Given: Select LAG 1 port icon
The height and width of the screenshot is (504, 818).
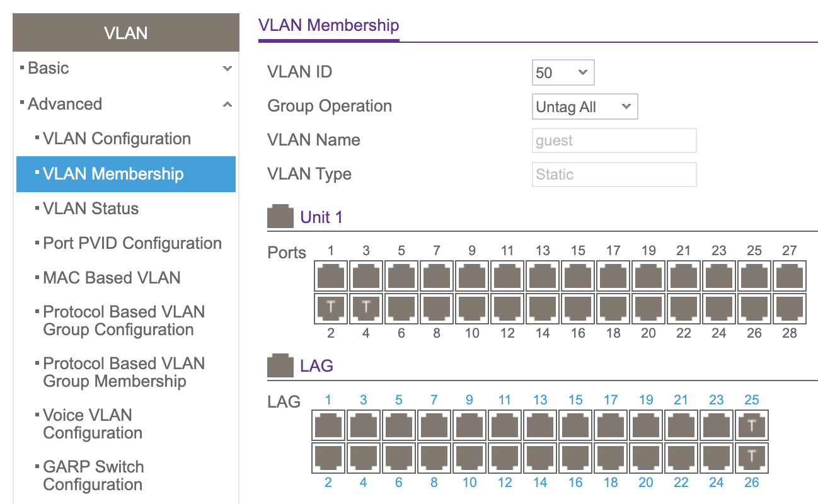Looking at the screenshot, I should pos(328,427).
